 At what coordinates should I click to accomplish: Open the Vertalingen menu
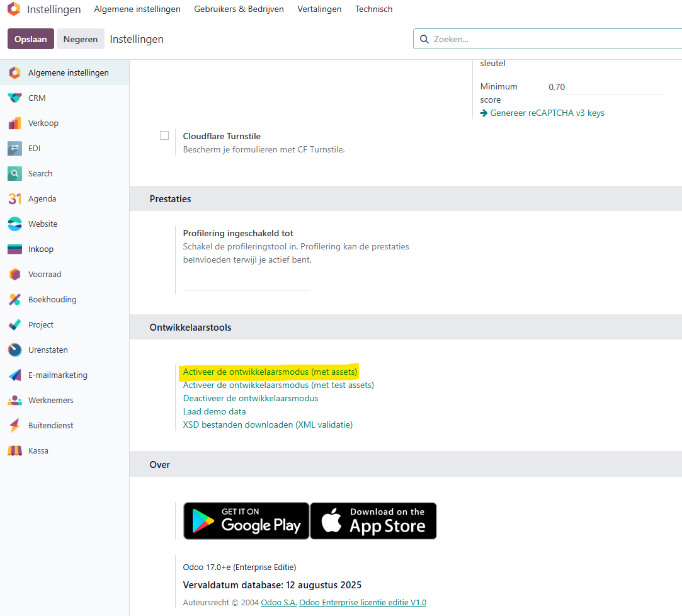pos(319,9)
